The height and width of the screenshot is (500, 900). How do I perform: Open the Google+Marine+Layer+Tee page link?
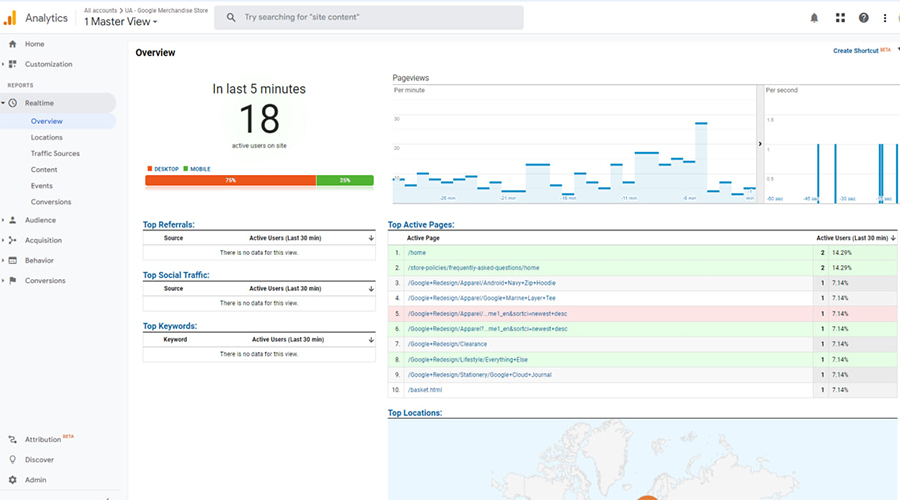pos(482,298)
